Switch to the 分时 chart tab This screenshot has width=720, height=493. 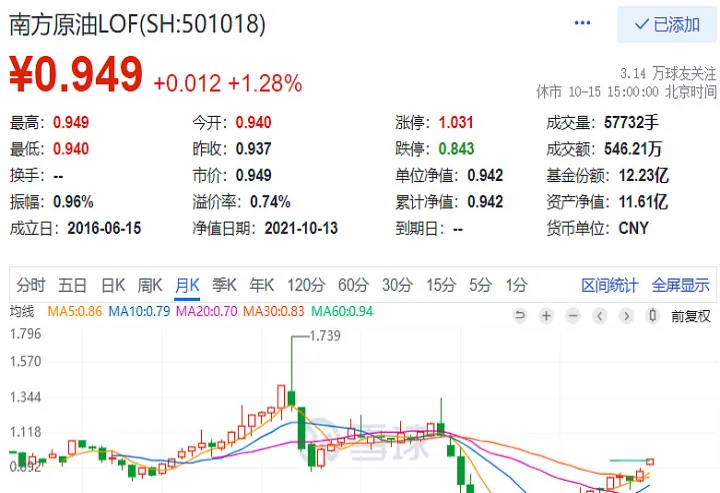point(31,285)
